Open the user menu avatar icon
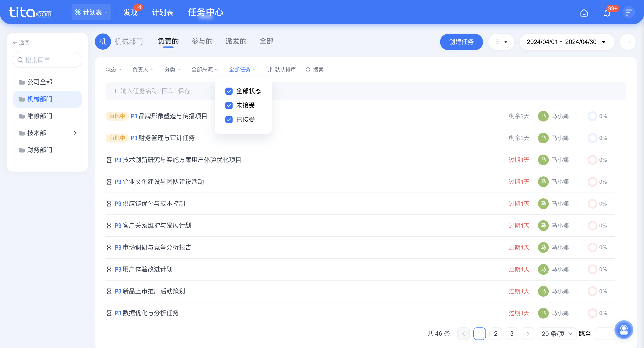The width and height of the screenshot is (644, 348). [628, 12]
